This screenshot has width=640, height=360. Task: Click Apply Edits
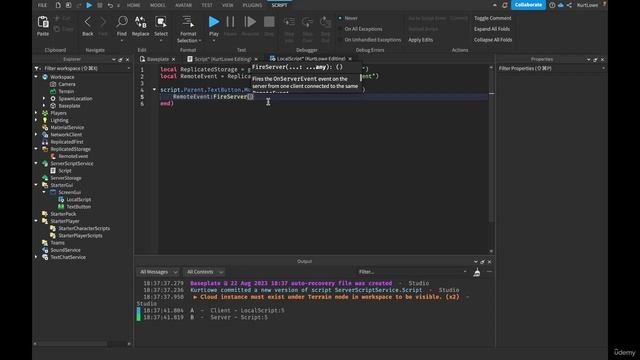421,40
